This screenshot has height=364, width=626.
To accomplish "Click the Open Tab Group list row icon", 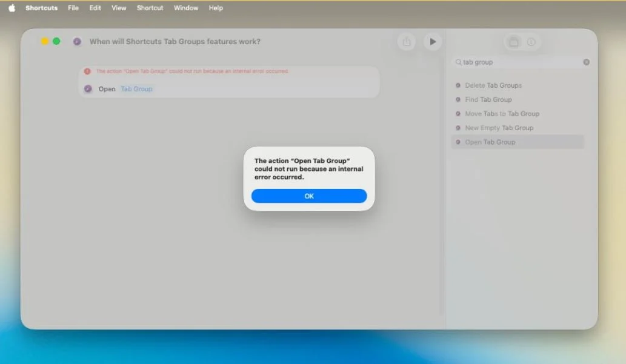I will click(x=458, y=142).
